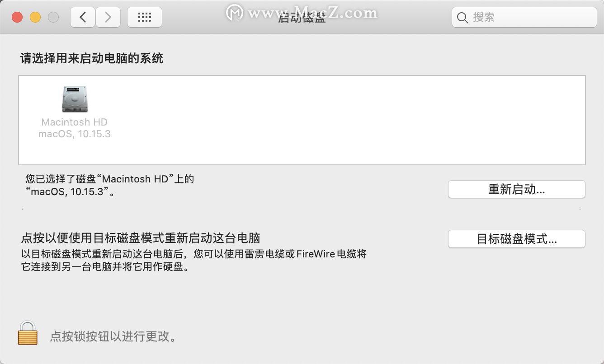This screenshot has height=364, width=604.
Task: Close the window with the red button
Action: [x=17, y=18]
